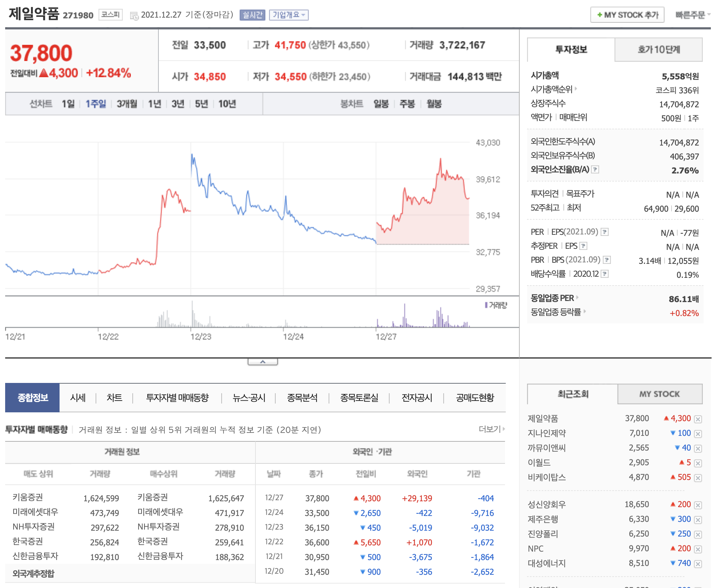
Task: Click help icon beside 배당수익률 2020.12
Action: click(605, 274)
